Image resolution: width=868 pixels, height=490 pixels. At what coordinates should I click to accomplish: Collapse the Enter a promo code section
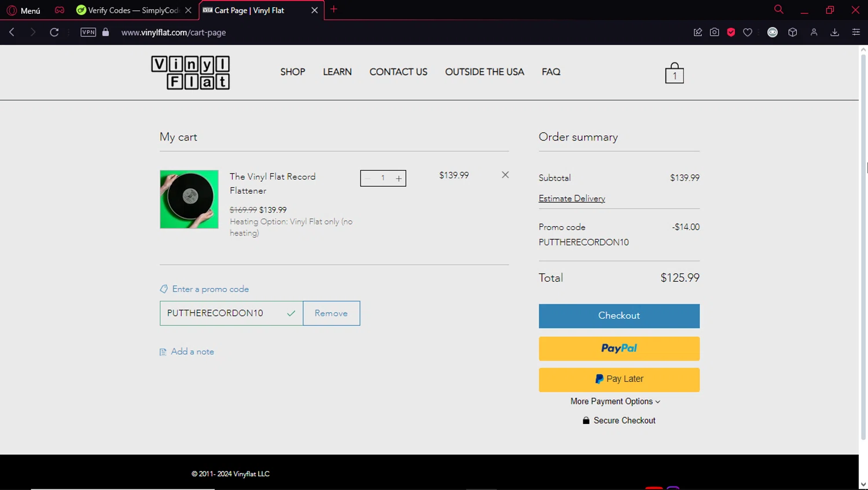[x=204, y=289]
